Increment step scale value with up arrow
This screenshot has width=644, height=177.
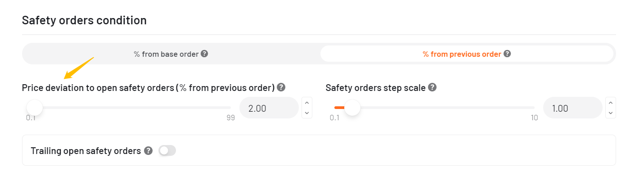coord(611,103)
